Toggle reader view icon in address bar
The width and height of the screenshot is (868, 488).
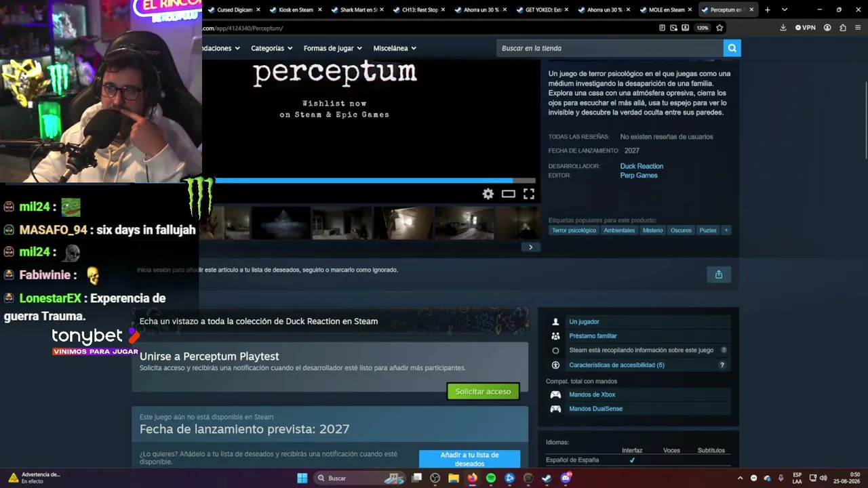(662, 28)
